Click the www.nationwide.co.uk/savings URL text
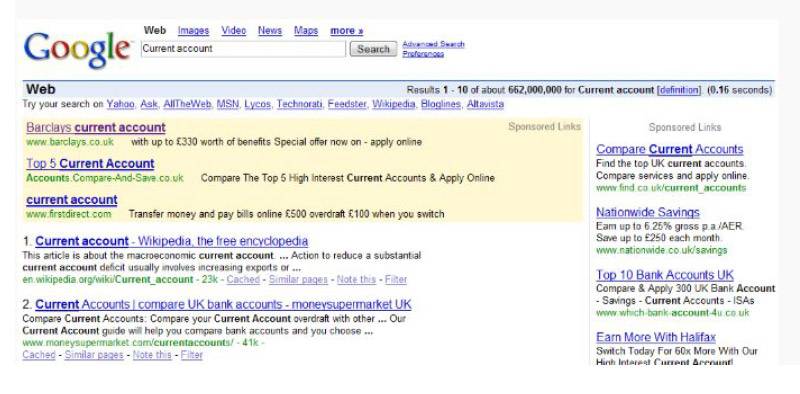This screenshot has height=394, width=800. pos(661,250)
